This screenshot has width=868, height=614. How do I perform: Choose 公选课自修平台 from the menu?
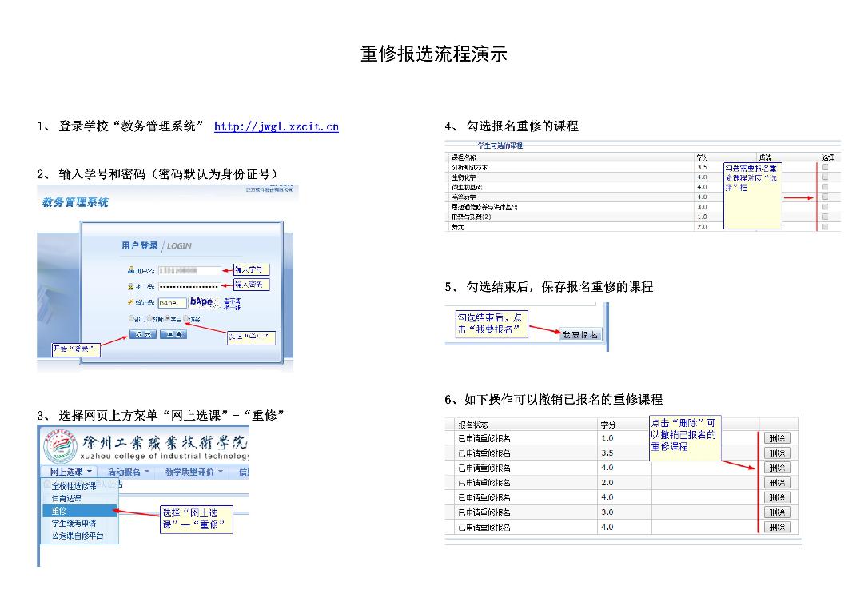pyautogui.click(x=78, y=536)
